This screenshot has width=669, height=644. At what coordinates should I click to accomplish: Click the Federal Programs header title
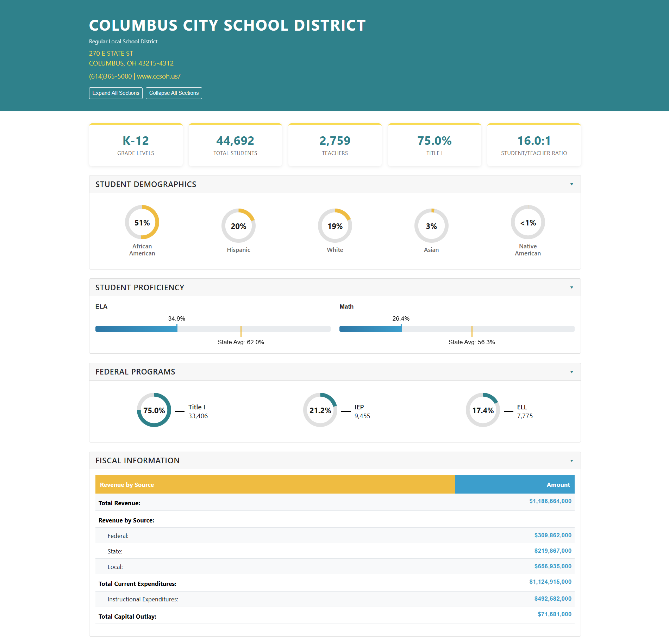pyautogui.click(x=135, y=372)
